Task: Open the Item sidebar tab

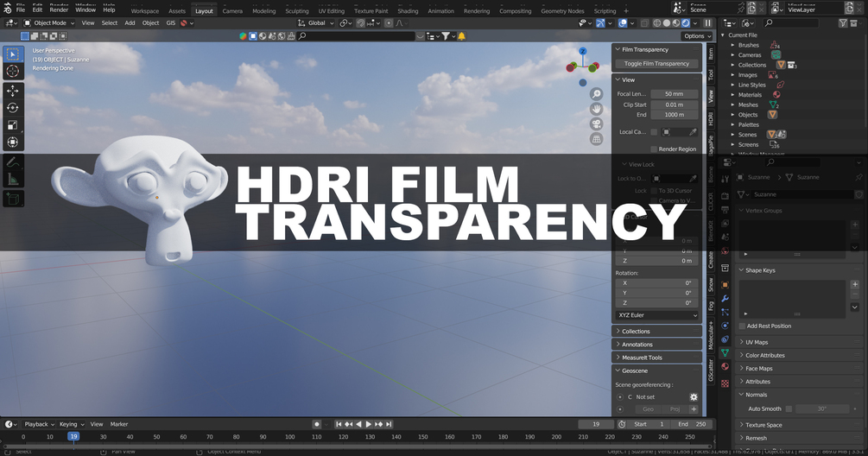Action: click(x=711, y=54)
